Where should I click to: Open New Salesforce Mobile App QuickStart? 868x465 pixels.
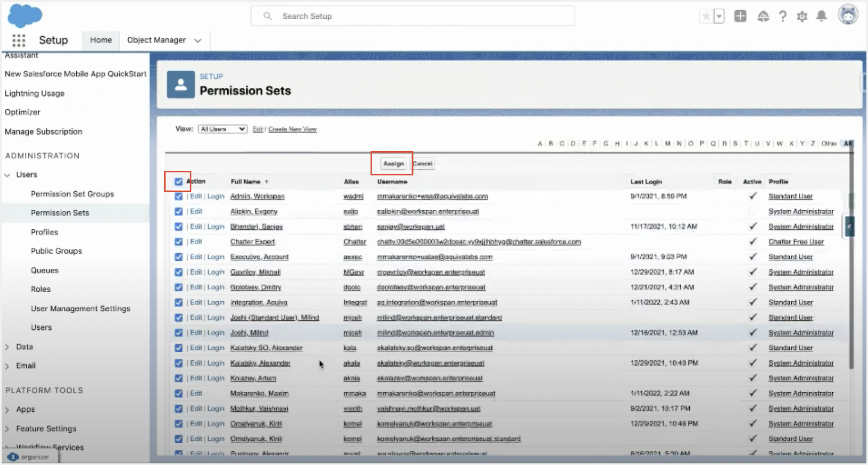[x=75, y=74]
